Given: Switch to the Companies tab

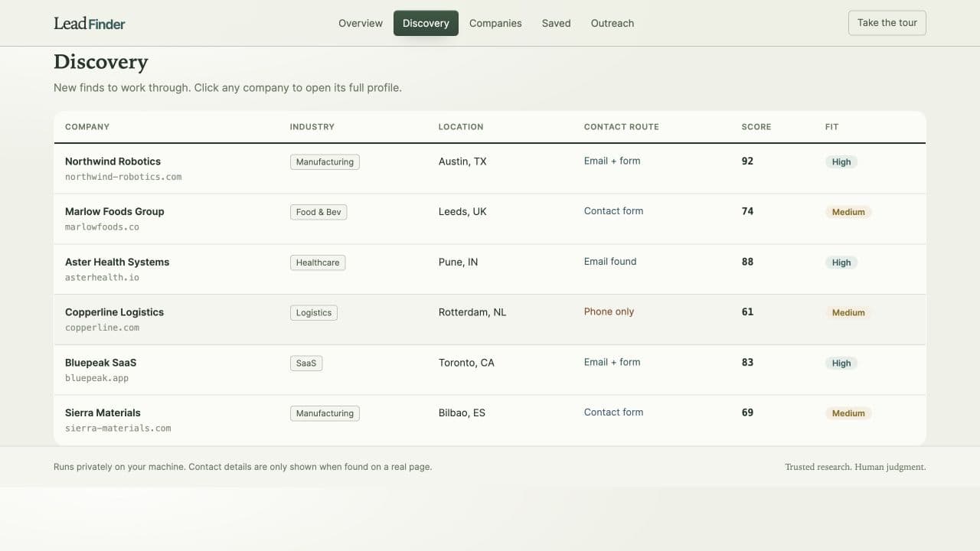Looking at the screenshot, I should (495, 23).
